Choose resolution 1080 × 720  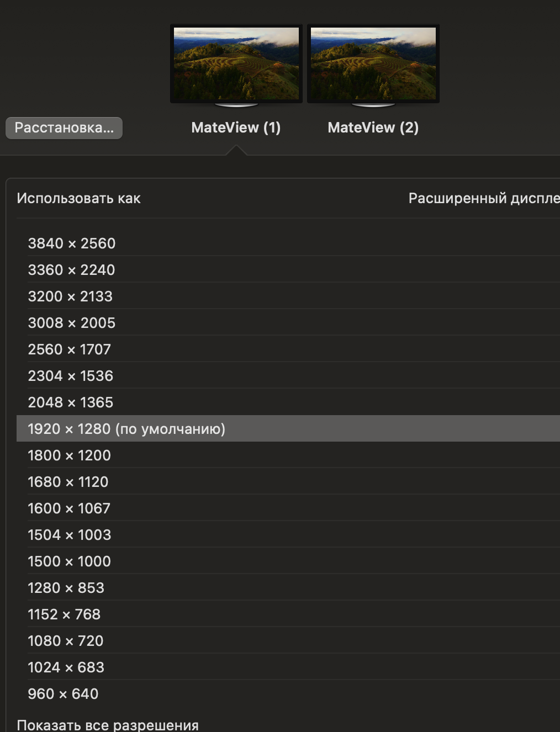288,640
